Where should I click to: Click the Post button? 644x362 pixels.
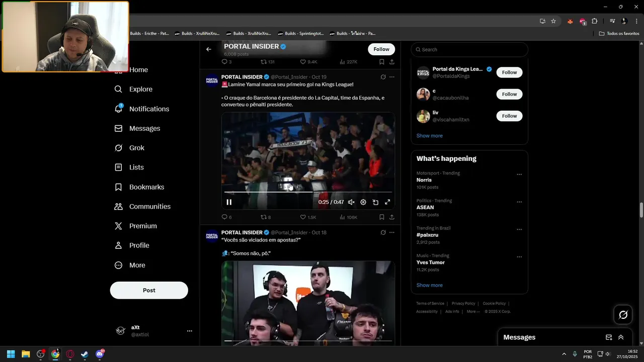click(x=149, y=290)
